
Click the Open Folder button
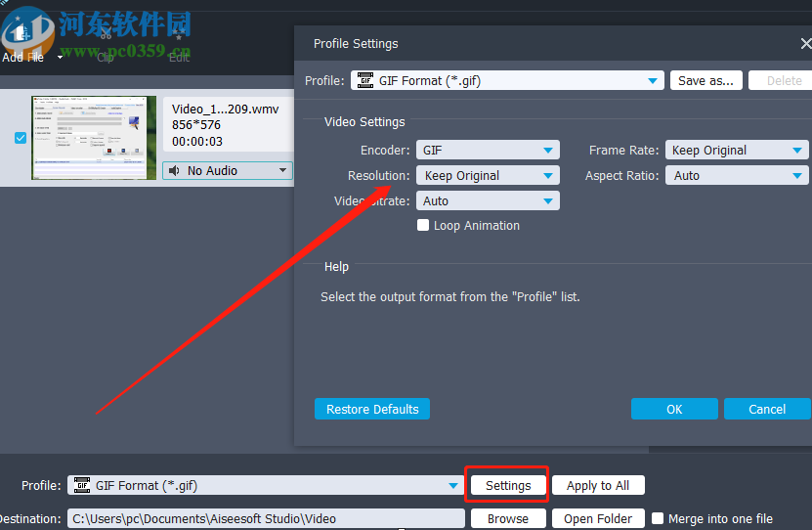click(x=598, y=518)
